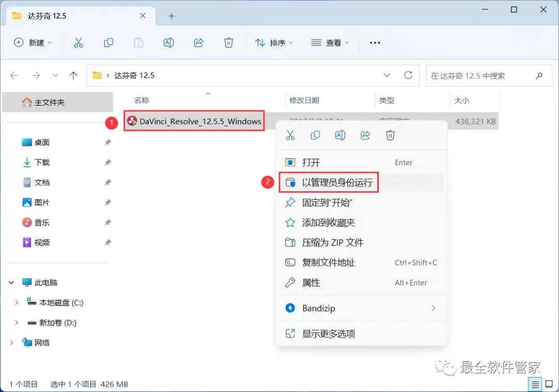Click Copy icon in context menu
559x392 pixels.
[x=315, y=135]
